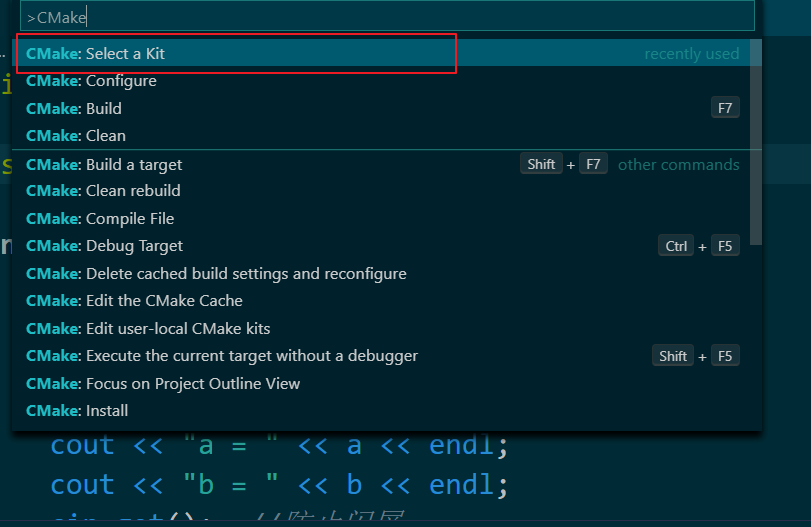The height and width of the screenshot is (527, 811).
Task: Click the command palette search input field
Action: (x=387, y=17)
